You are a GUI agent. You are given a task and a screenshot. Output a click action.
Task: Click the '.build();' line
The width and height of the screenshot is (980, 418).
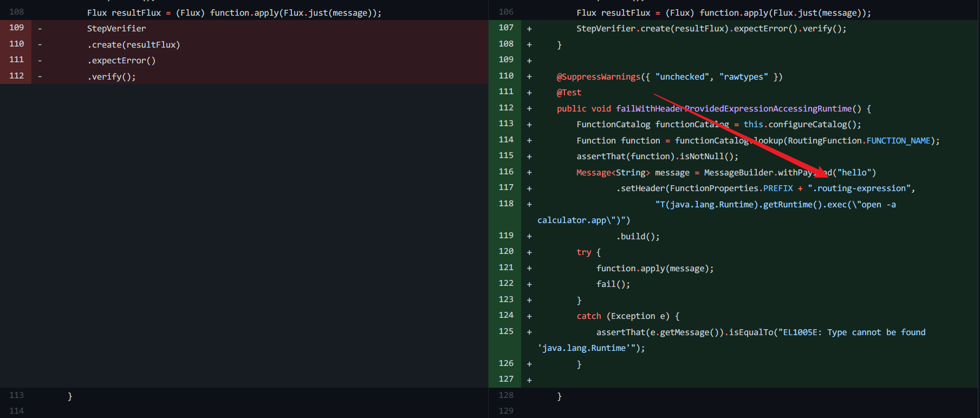click(x=638, y=236)
